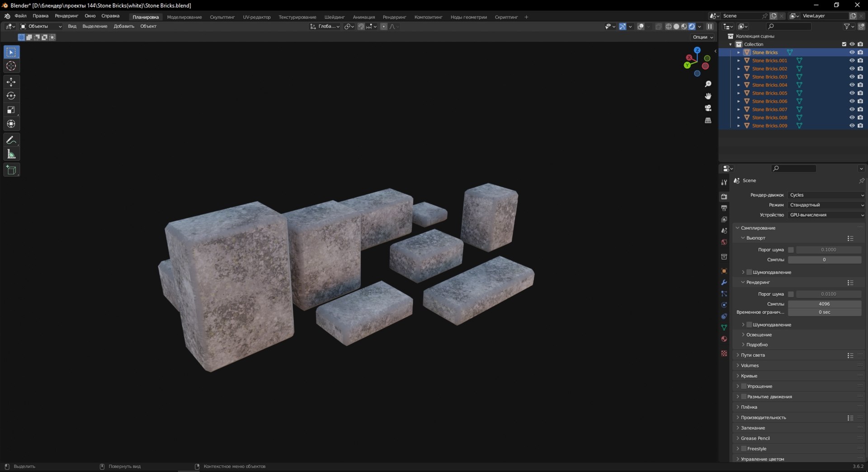Image resolution: width=868 pixels, height=472 pixels.
Task: Click the viewport Сэмплы 0 field
Action: 825,260
